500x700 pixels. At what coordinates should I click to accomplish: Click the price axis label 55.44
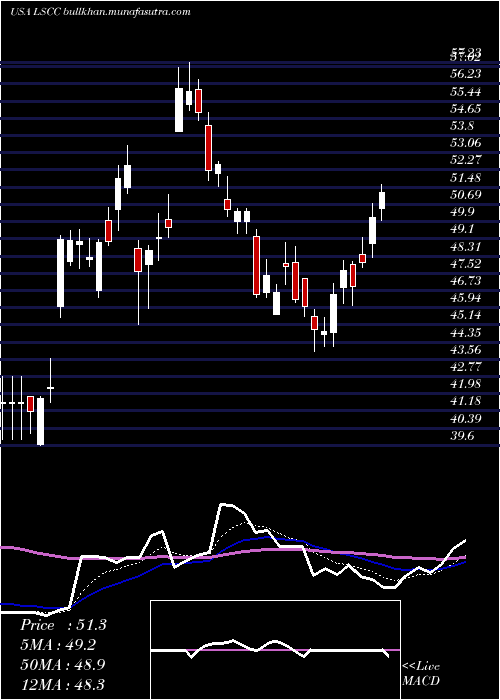point(466,92)
